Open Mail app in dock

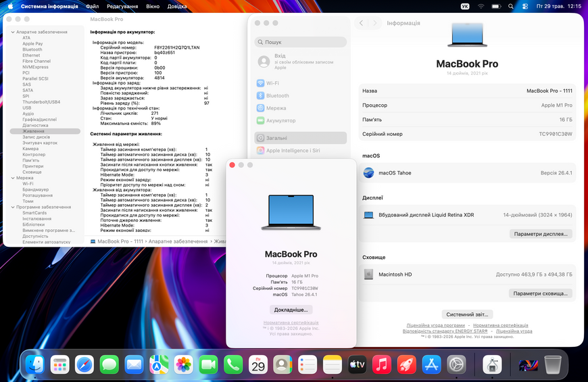[x=134, y=364]
